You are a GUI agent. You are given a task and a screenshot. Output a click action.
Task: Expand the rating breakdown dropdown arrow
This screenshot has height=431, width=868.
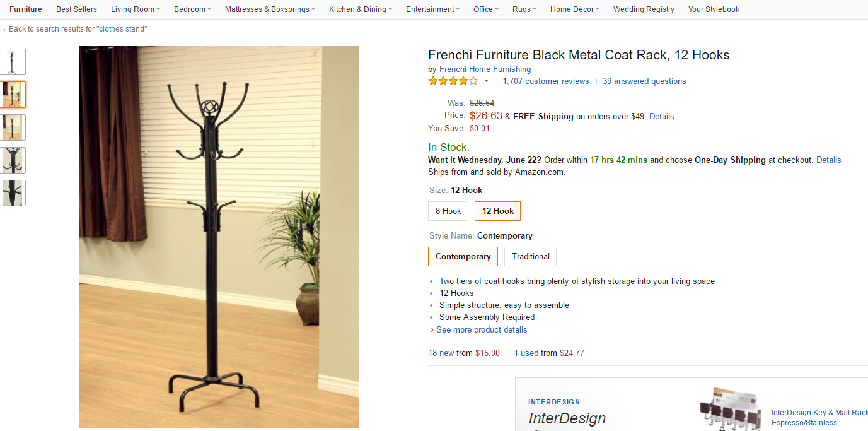coord(486,81)
